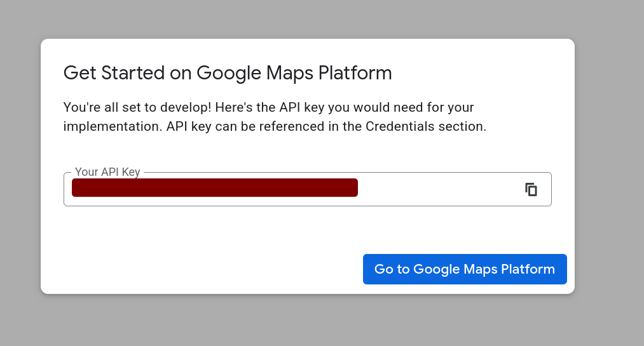644x346 pixels.
Task: Click the "Get Started on Google Maps Platform" heading
Action: [x=228, y=73]
